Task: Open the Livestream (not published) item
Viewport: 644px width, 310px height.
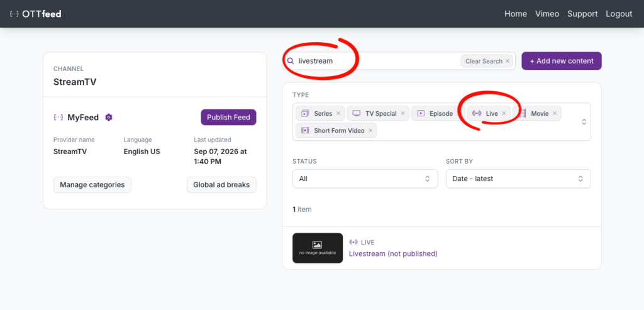Action: click(393, 254)
